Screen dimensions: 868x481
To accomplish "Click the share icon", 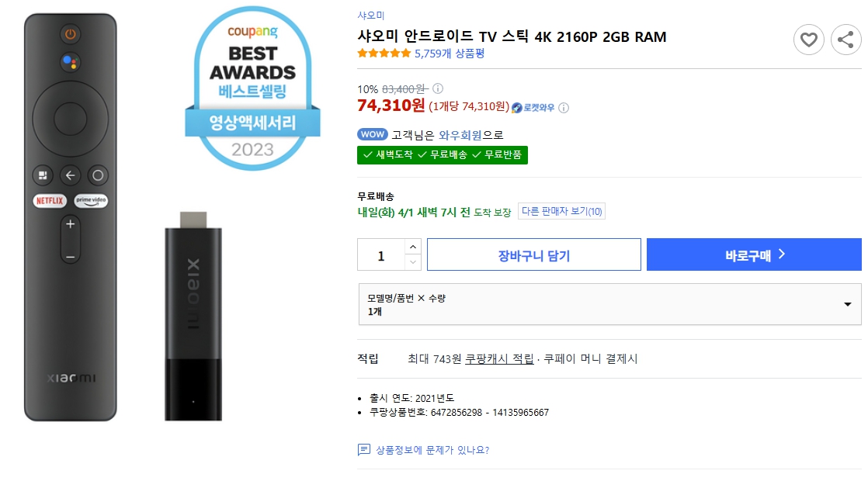I will 845,40.
